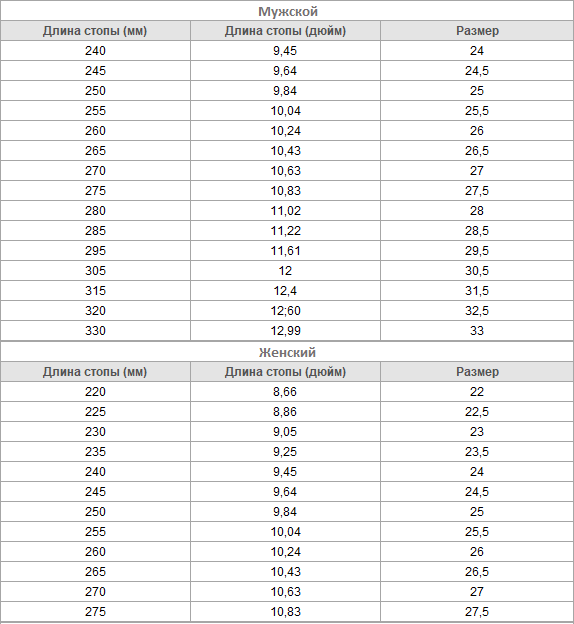The height and width of the screenshot is (624, 574).
Task: Select the size 22,5 cell
Action: [477, 411]
